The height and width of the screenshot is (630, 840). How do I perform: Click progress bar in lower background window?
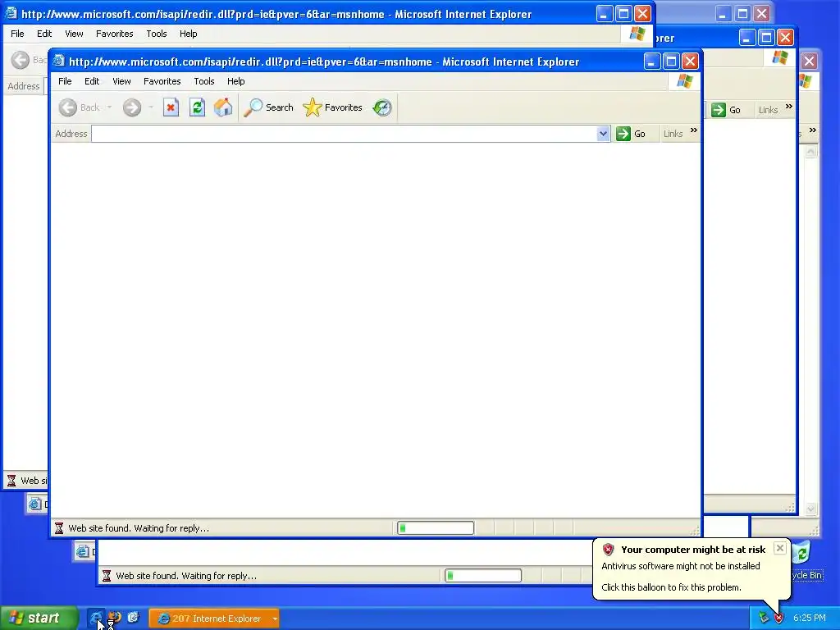pos(483,576)
